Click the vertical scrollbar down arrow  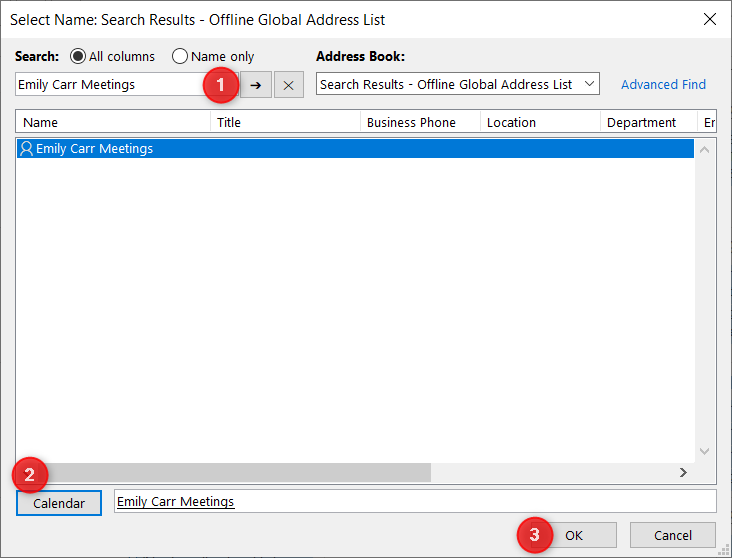point(704,451)
